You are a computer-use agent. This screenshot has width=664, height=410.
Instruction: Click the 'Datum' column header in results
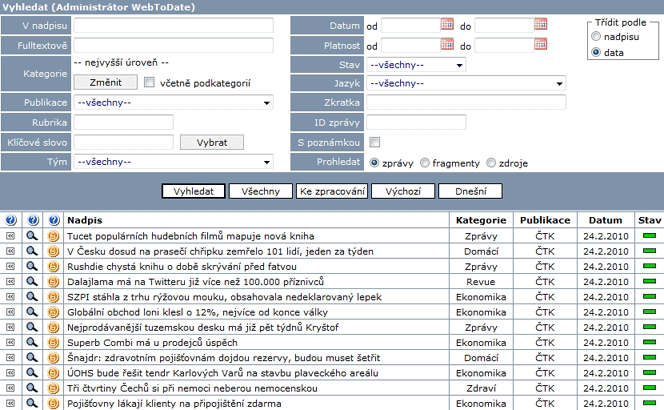click(605, 219)
